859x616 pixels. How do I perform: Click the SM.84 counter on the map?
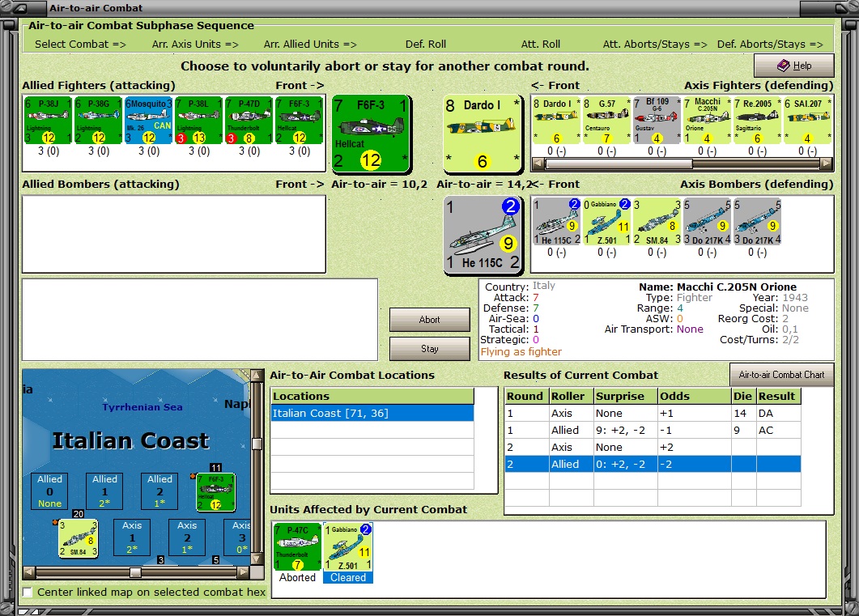coord(78,539)
